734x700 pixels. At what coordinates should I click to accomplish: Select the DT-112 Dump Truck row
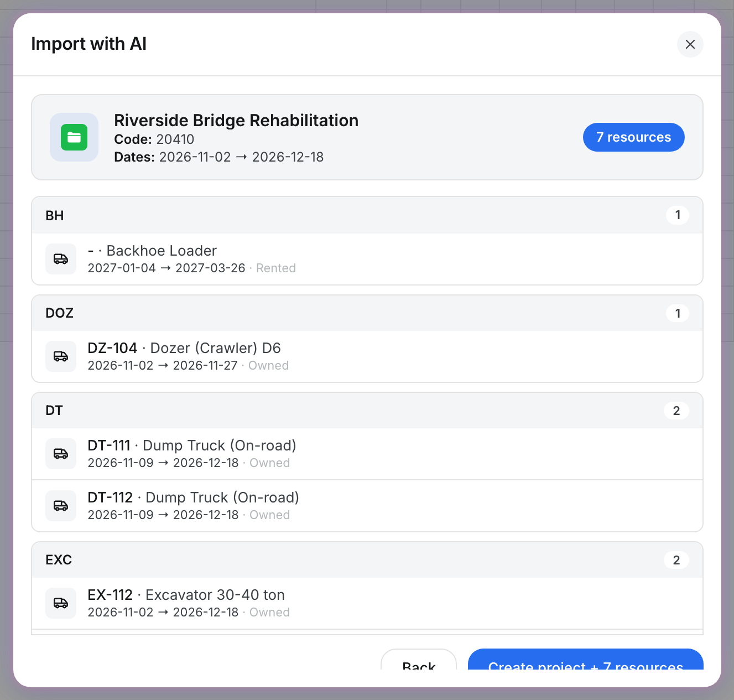[x=367, y=506]
